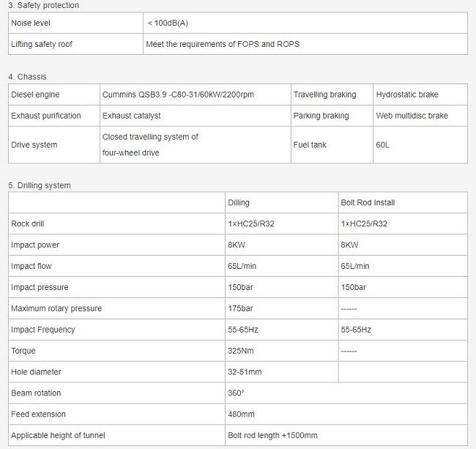This screenshot has width=476, height=449.
Task: Click the "Bolt rod length +1500mm" cell
Action: pos(272,436)
